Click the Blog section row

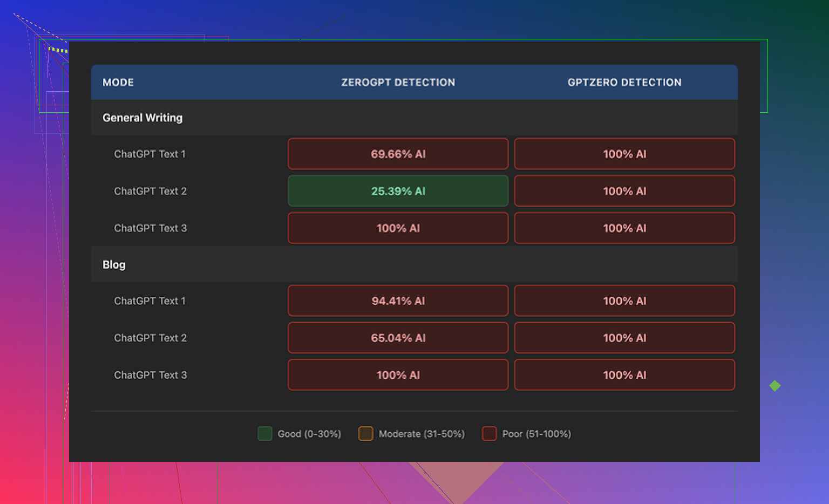click(x=114, y=264)
